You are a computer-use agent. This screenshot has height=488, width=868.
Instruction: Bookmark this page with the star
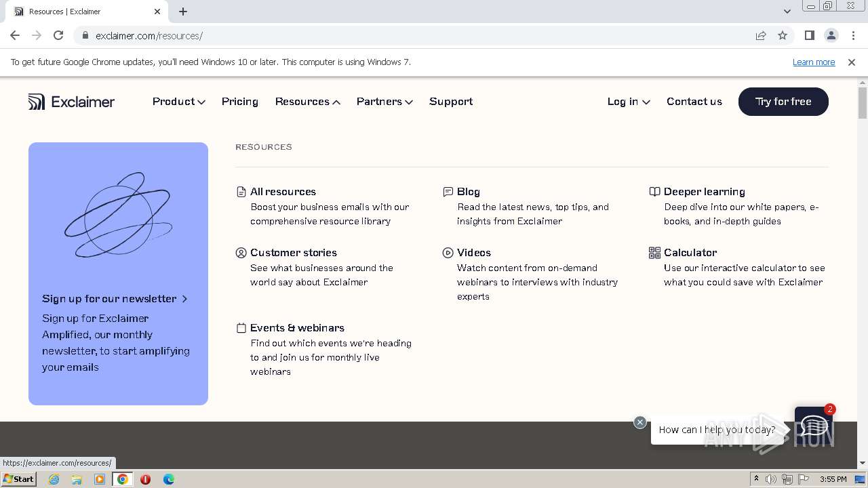(x=783, y=35)
